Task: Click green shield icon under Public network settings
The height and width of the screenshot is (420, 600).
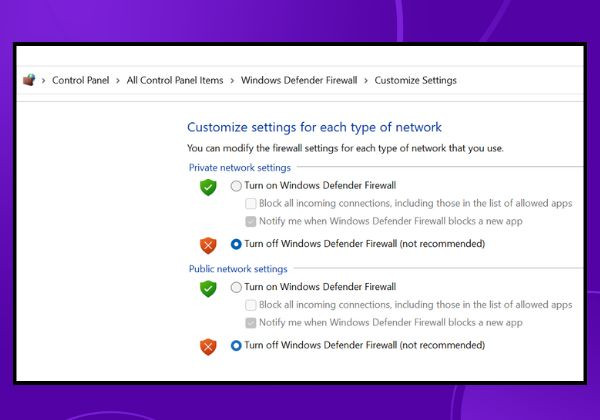Action: point(208,288)
